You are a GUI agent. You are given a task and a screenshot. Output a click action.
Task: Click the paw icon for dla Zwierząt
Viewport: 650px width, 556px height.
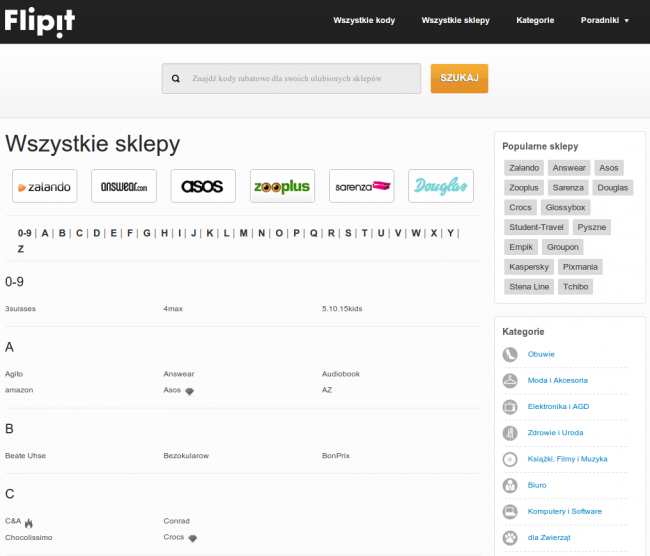coord(510,538)
